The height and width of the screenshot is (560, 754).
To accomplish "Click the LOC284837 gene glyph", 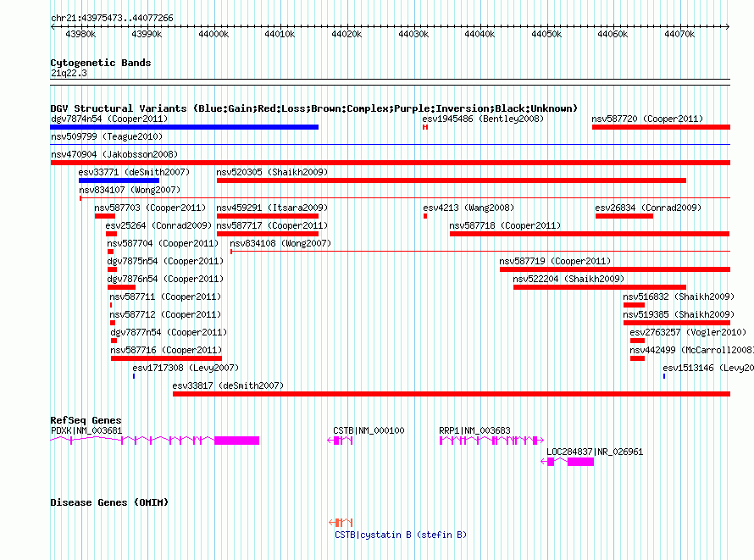I will pyautogui.click(x=568, y=462).
